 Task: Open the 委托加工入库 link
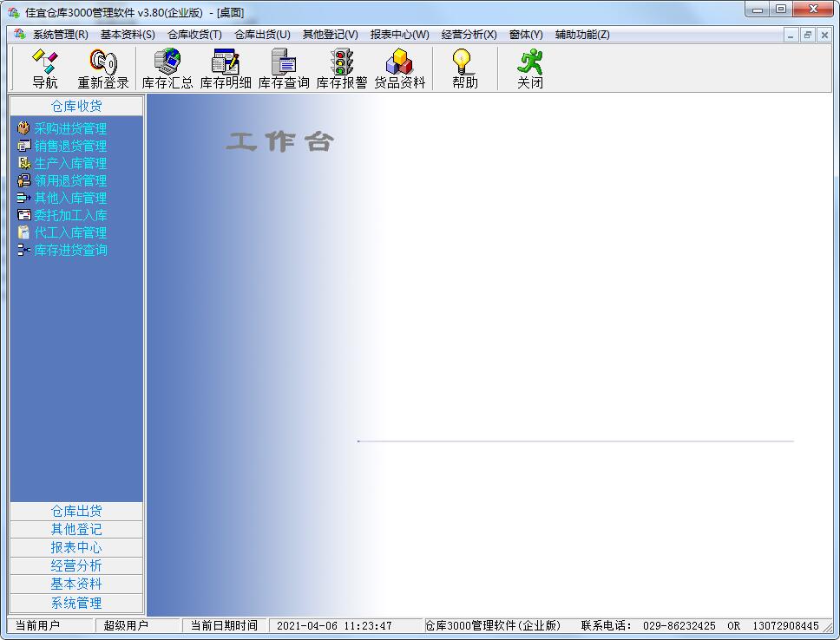70,215
